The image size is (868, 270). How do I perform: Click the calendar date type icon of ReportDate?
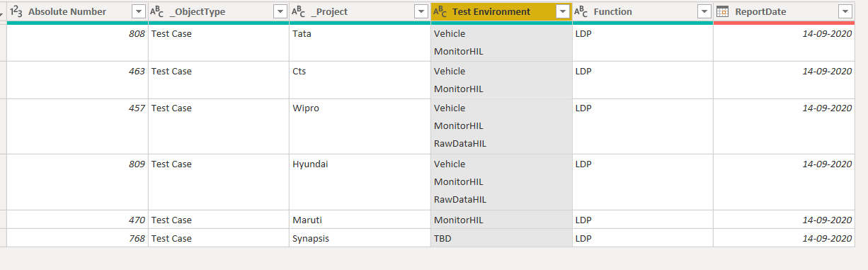click(722, 11)
